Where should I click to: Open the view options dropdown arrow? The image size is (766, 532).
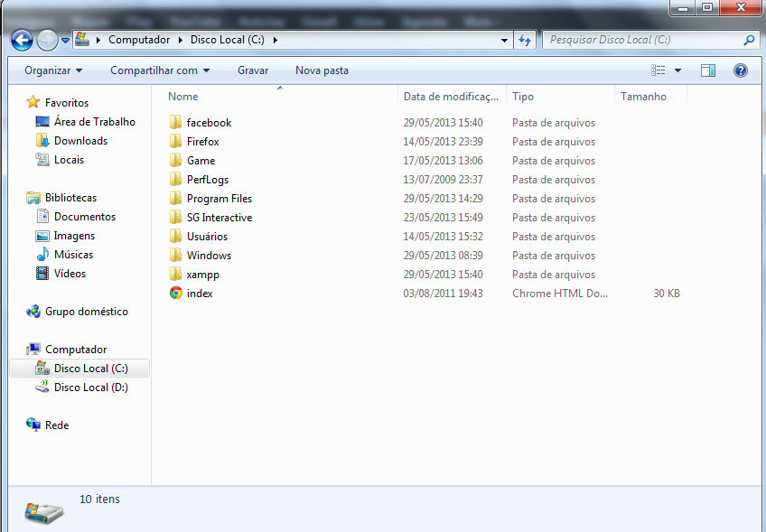pyautogui.click(x=677, y=70)
